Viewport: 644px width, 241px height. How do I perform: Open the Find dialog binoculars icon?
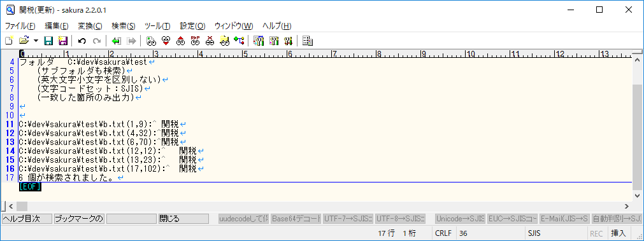152,41
